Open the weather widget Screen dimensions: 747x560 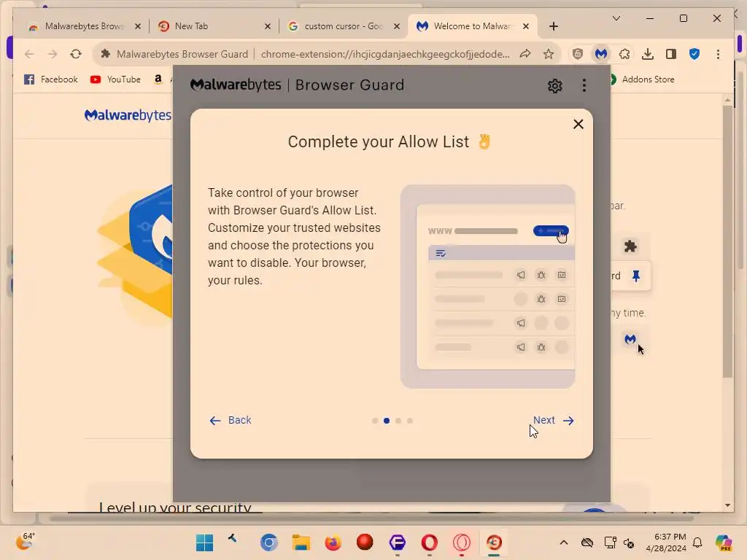pos(25,542)
